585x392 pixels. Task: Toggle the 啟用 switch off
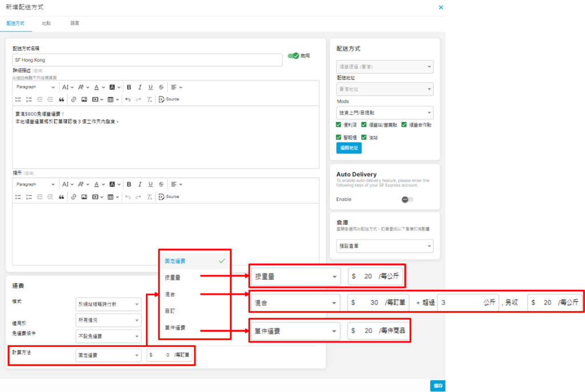click(x=293, y=56)
